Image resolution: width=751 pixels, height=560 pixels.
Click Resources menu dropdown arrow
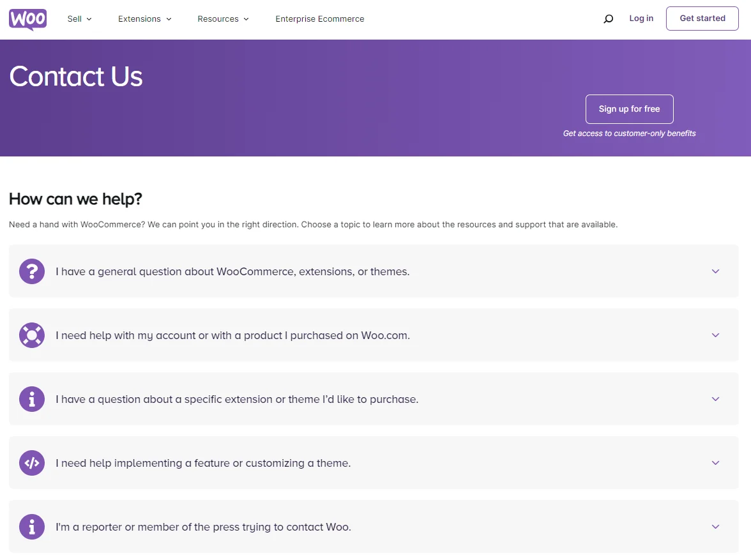(247, 19)
